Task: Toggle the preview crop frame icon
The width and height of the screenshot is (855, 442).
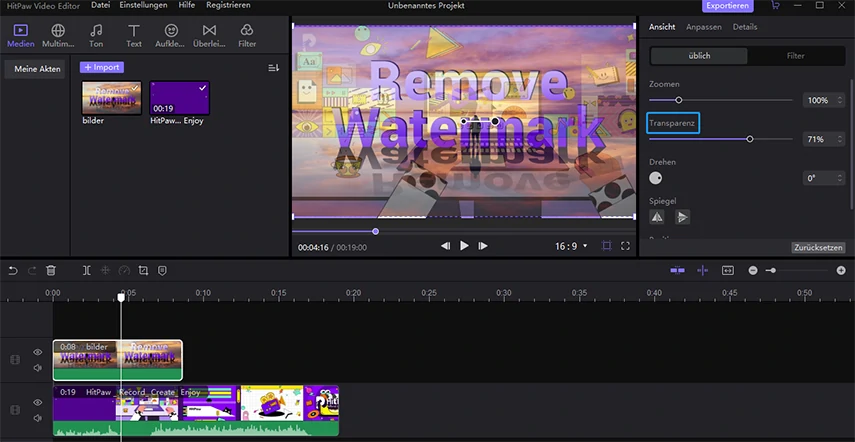Action: [x=606, y=246]
